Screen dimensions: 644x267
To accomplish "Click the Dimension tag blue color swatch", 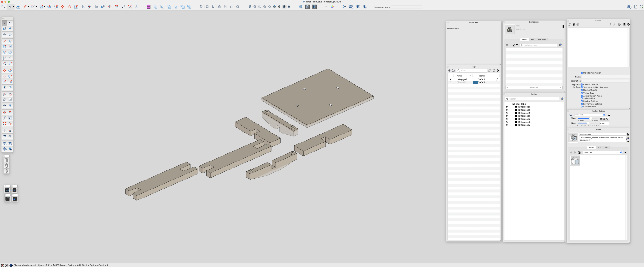I will 475,83.
